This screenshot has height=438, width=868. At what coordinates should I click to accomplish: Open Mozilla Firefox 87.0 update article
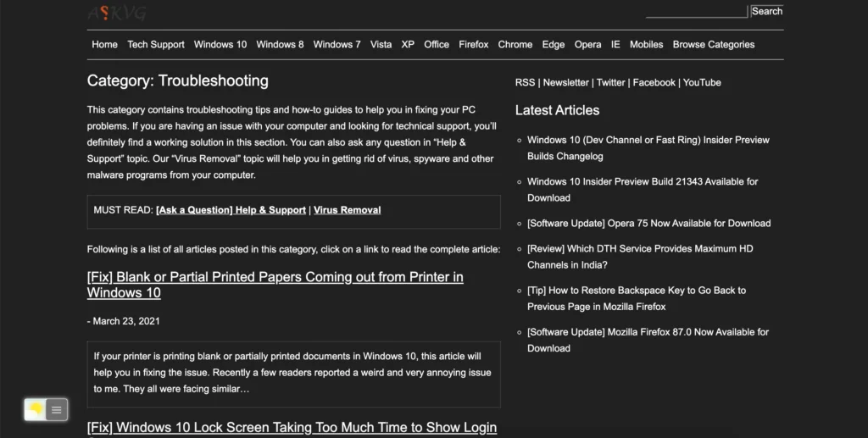[x=648, y=340]
